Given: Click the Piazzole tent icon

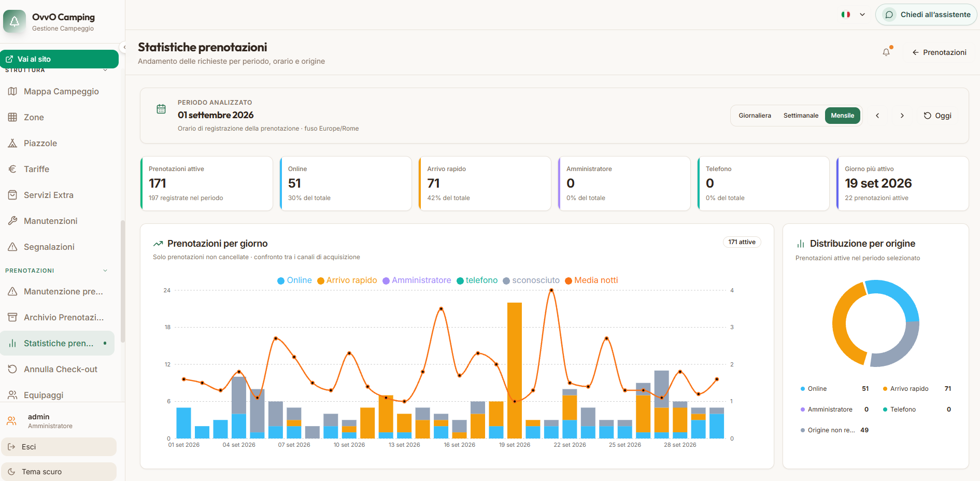Looking at the screenshot, I should point(12,143).
